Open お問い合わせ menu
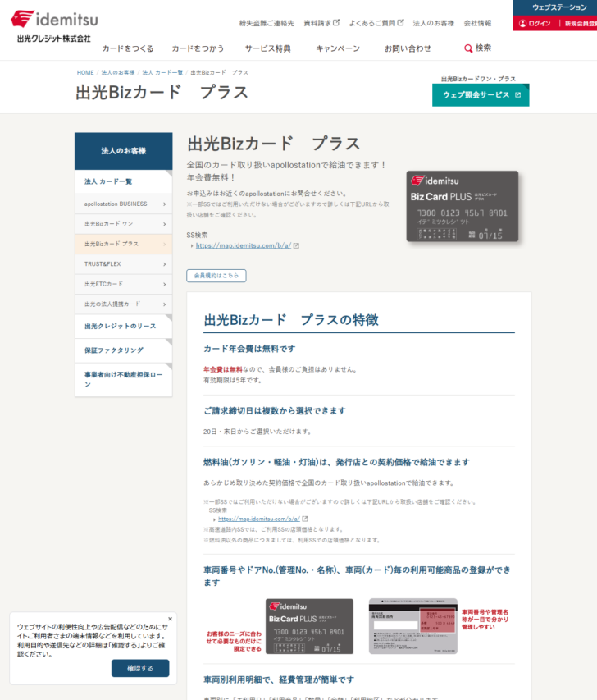Image resolution: width=597 pixels, height=700 pixels. [408, 48]
